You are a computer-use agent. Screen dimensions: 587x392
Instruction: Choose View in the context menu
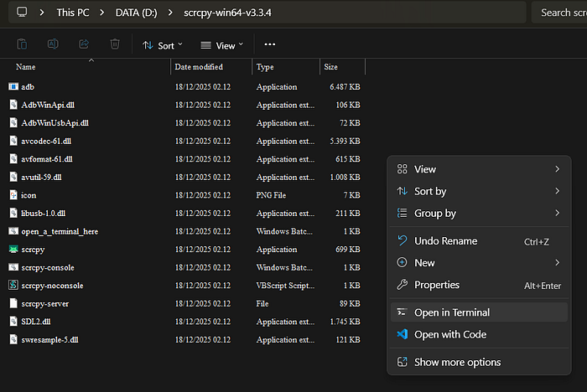pos(479,169)
